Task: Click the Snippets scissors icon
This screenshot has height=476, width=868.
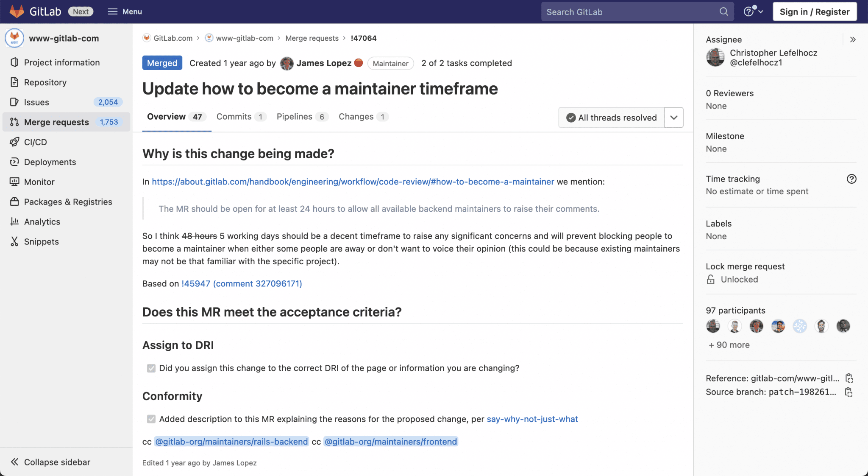Action: click(x=14, y=242)
